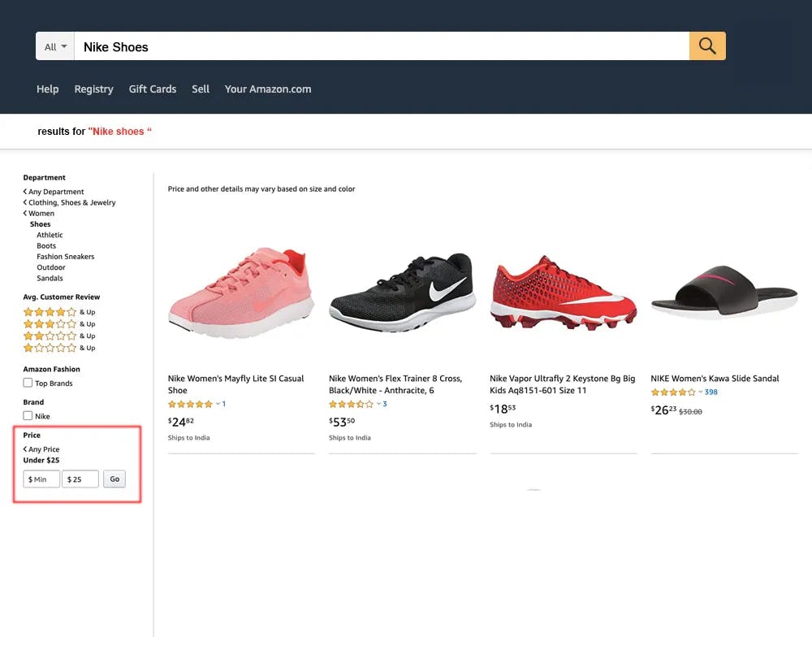
Task: Open the 398 reviews link for Kawa Slide
Action: coord(711,392)
